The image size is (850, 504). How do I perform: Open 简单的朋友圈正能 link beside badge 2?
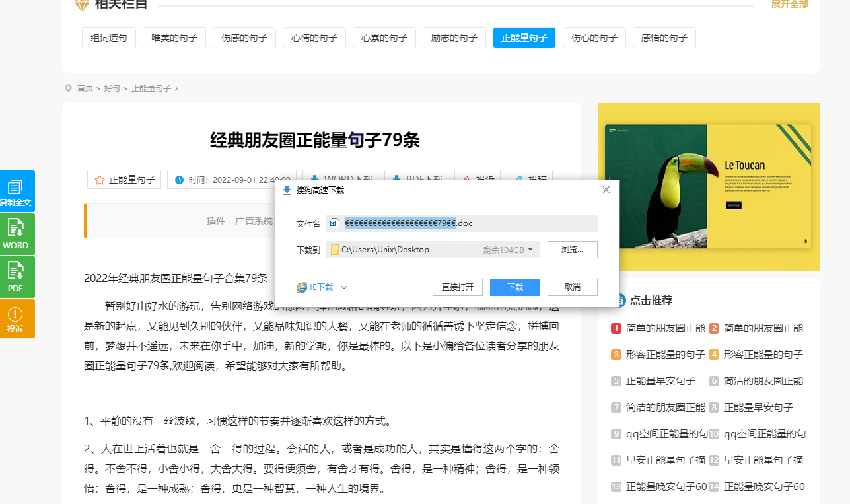coord(763,328)
